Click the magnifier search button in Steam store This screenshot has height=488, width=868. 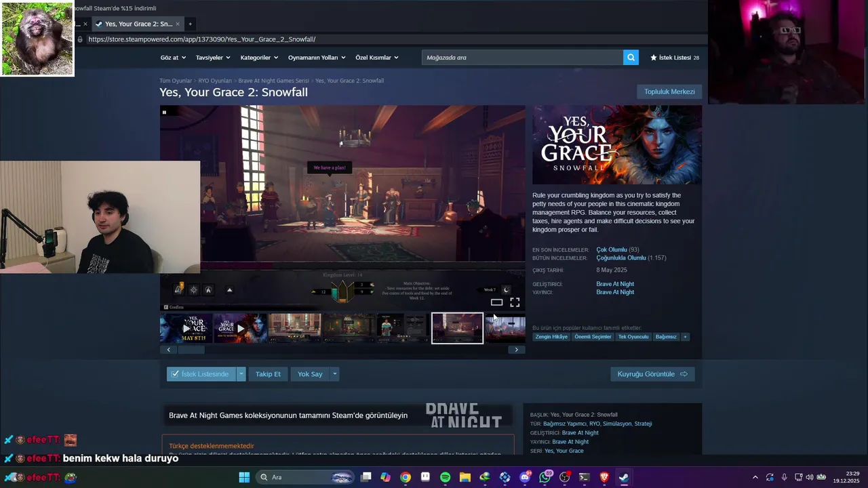pyautogui.click(x=631, y=58)
